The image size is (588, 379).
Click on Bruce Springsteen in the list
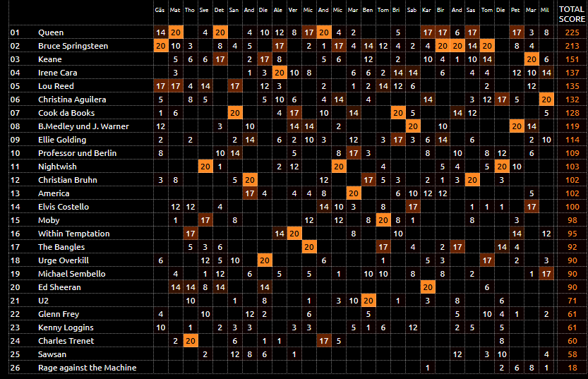pyautogui.click(x=73, y=46)
